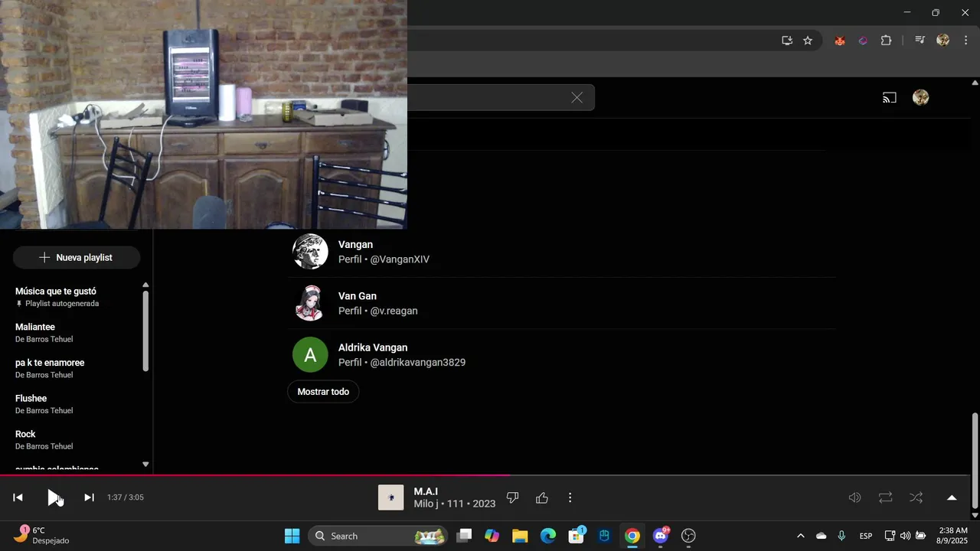Skip to the previous track
Image resolution: width=980 pixels, height=551 pixels.
point(18,497)
